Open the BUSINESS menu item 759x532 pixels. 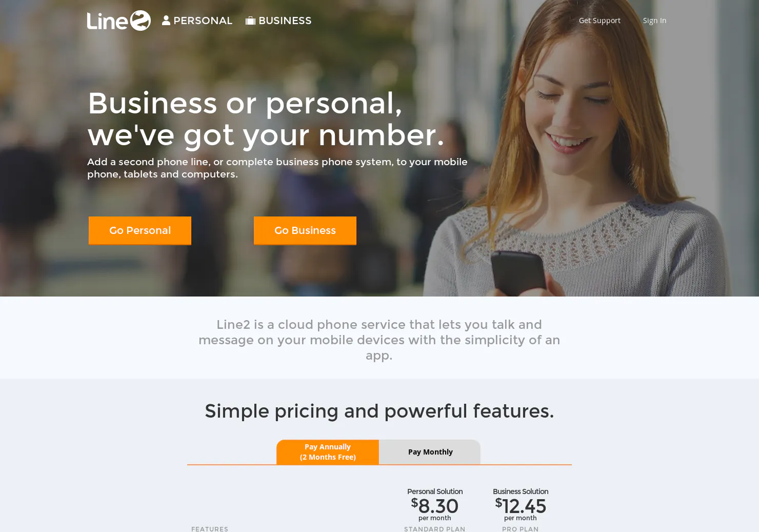278,21
